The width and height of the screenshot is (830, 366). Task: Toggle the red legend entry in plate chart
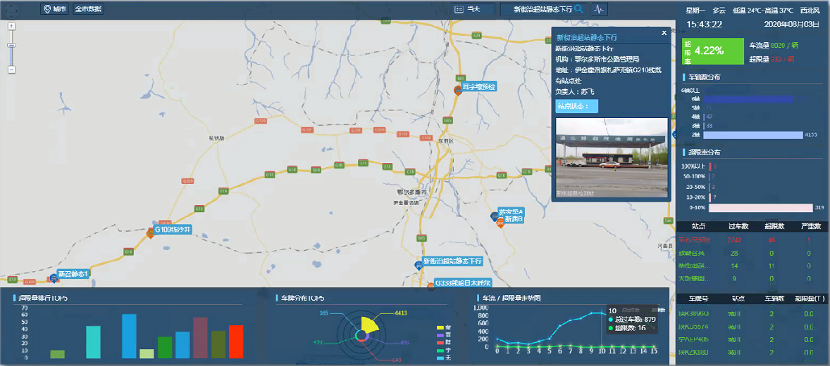click(443, 343)
